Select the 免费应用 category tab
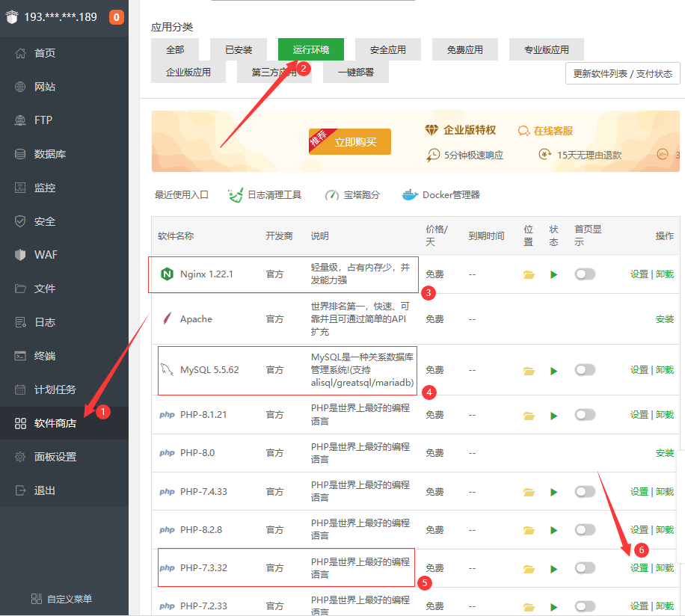685x616 pixels. click(x=465, y=49)
